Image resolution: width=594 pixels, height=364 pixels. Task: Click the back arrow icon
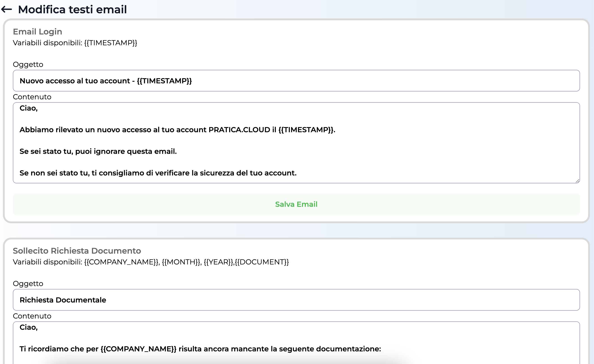7,9
